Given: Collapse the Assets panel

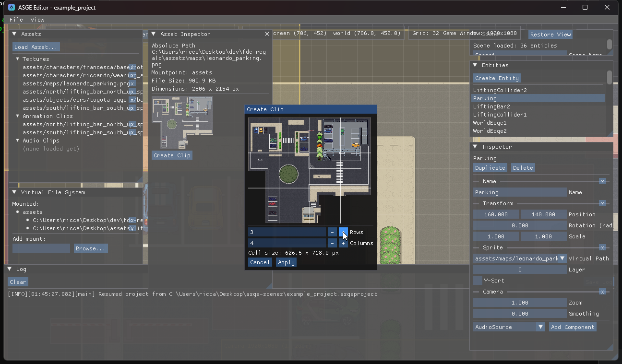Looking at the screenshot, I should pos(14,34).
